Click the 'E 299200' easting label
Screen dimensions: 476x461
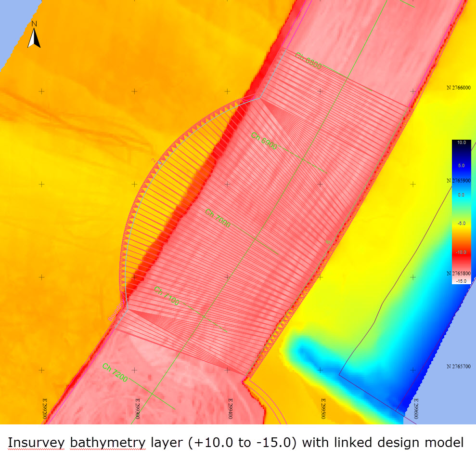click(x=45, y=408)
